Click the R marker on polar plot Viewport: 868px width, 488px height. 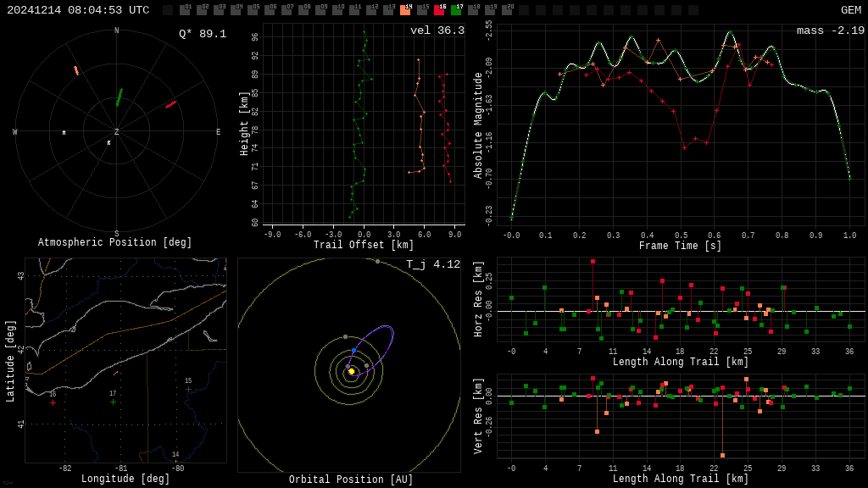(x=109, y=142)
